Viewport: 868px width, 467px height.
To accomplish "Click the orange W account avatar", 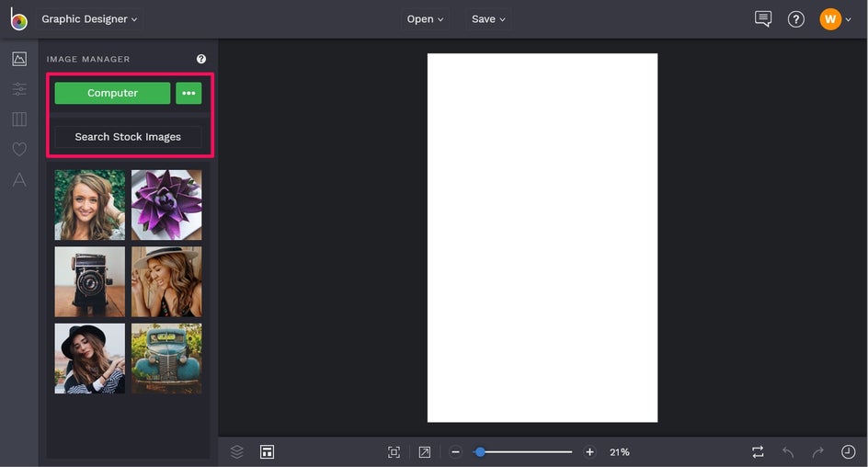I will (x=830, y=18).
